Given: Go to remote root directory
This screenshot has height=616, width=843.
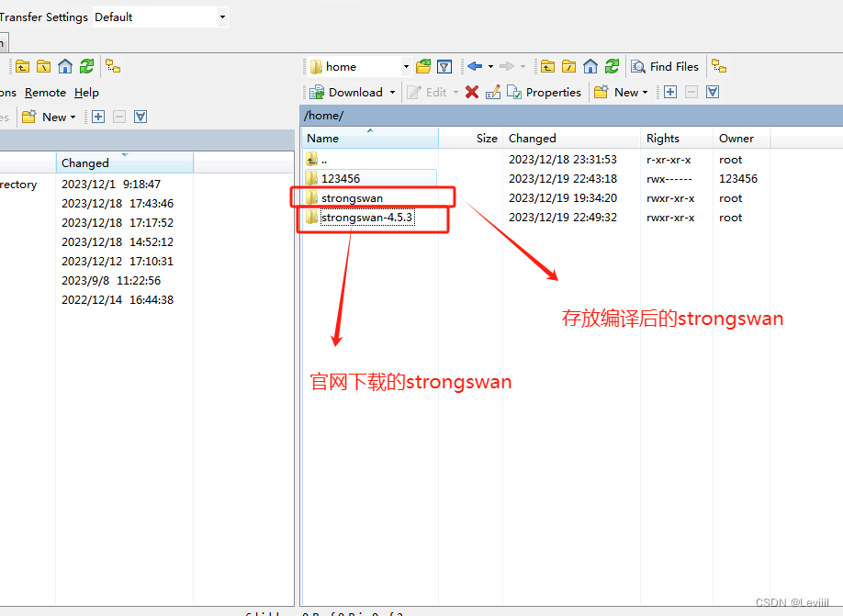Looking at the screenshot, I should click(568, 67).
